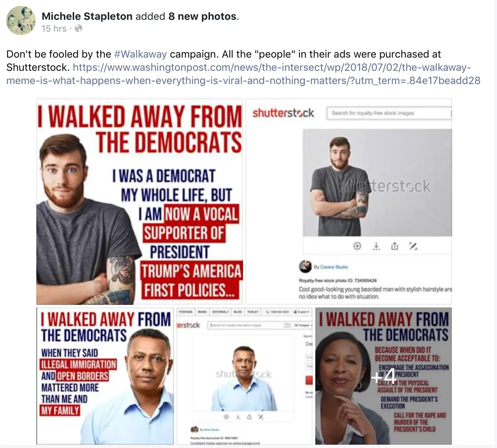Click the public audience globe icon

[x=79, y=29]
